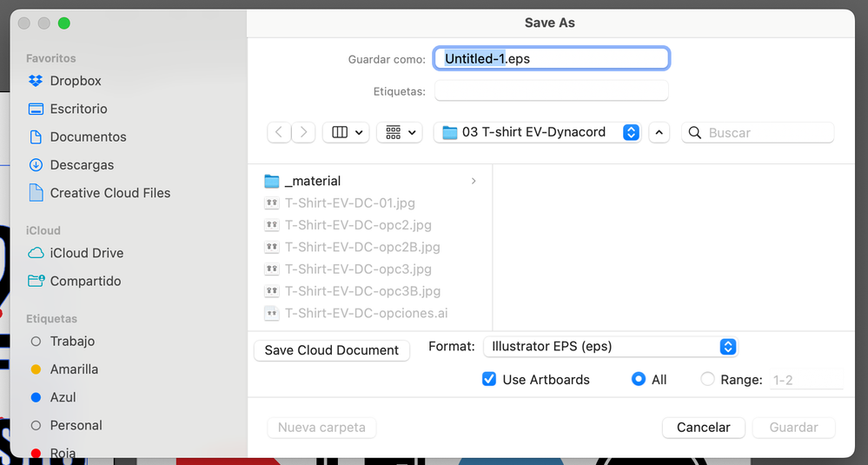Open the Descargas downloads icon
Screen dimensions: 868x465
(36, 164)
